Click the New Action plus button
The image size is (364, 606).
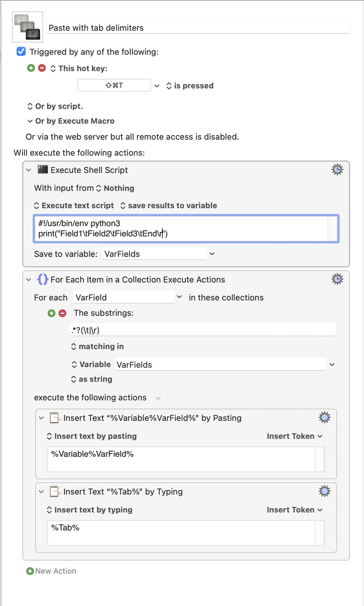point(30,571)
